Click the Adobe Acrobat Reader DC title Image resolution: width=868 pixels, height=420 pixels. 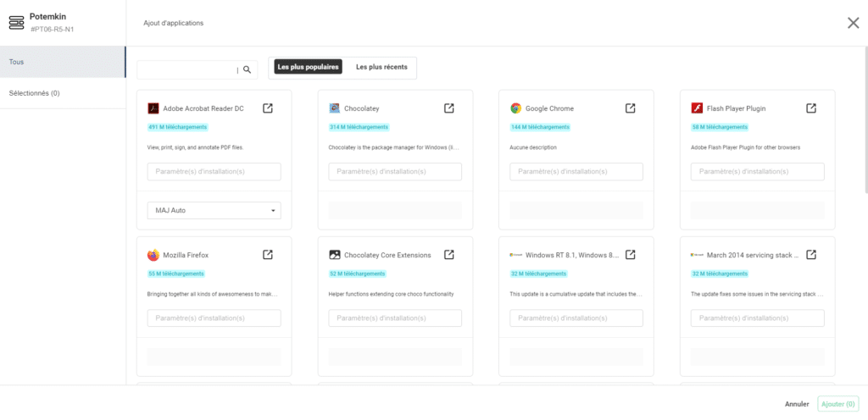[203, 108]
